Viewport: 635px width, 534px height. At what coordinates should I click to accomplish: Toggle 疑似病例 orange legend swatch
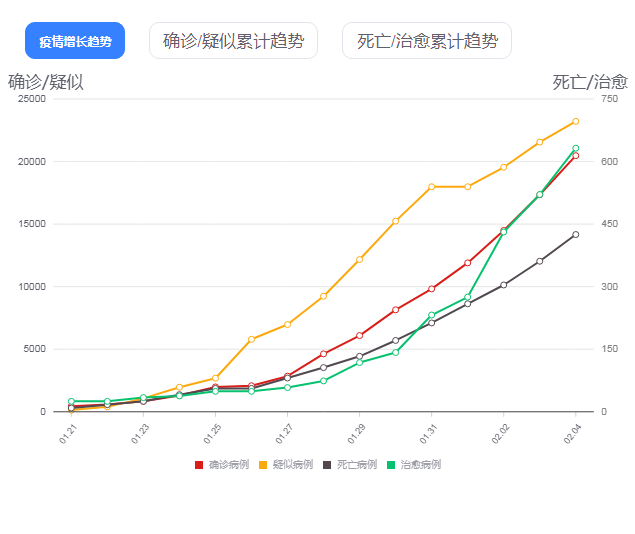tap(263, 465)
